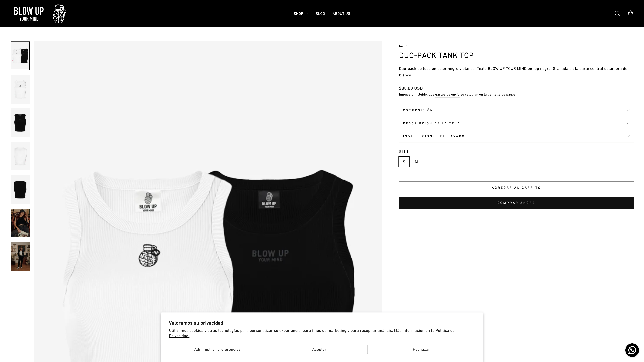Screen dimensions: 644x362
Task: Expand the Composición section
Action: tap(516, 110)
